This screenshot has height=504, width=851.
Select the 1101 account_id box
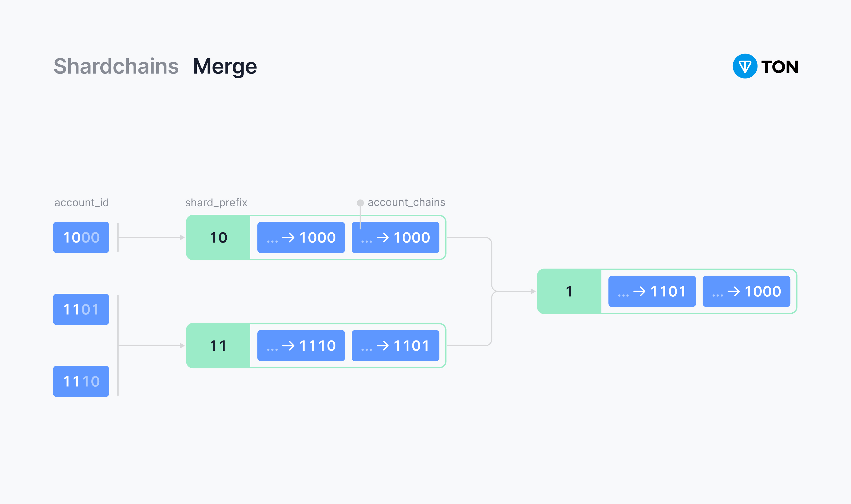pos(81,309)
